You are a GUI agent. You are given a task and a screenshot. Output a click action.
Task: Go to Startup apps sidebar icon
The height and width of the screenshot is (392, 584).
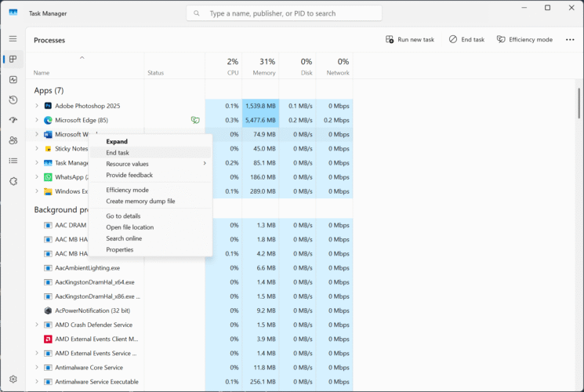(13, 120)
